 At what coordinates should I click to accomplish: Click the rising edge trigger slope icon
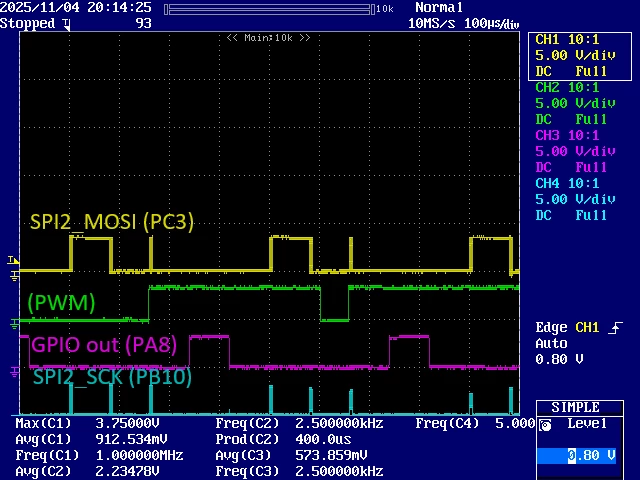(615, 328)
